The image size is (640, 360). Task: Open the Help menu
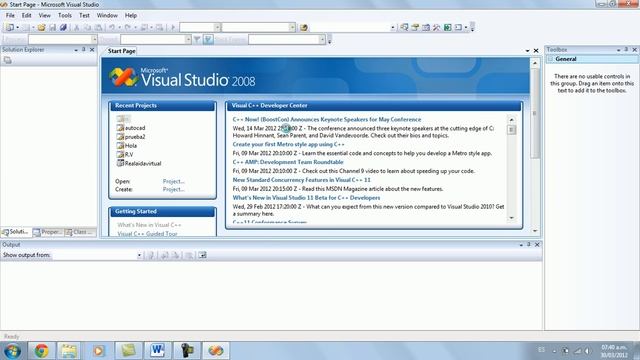point(131,15)
